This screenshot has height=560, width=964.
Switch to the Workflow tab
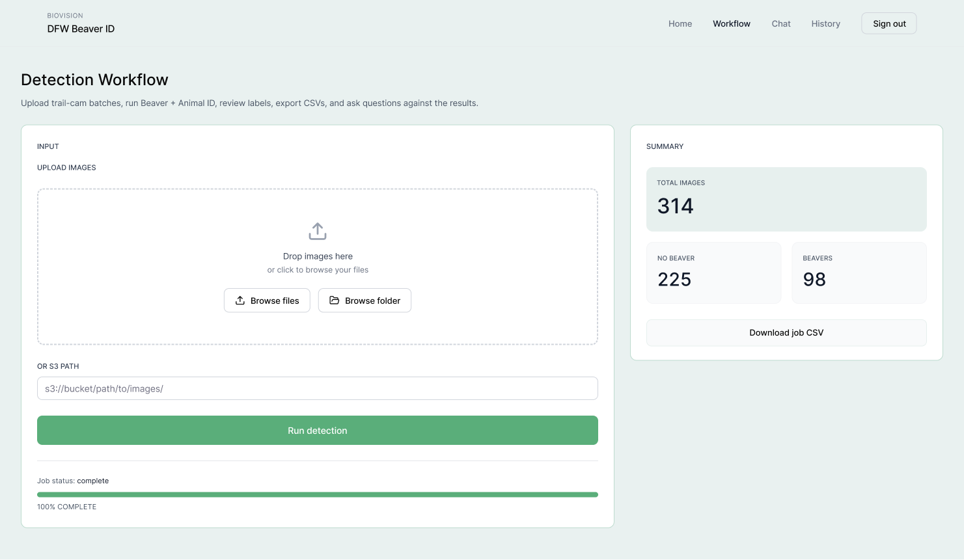coord(731,23)
